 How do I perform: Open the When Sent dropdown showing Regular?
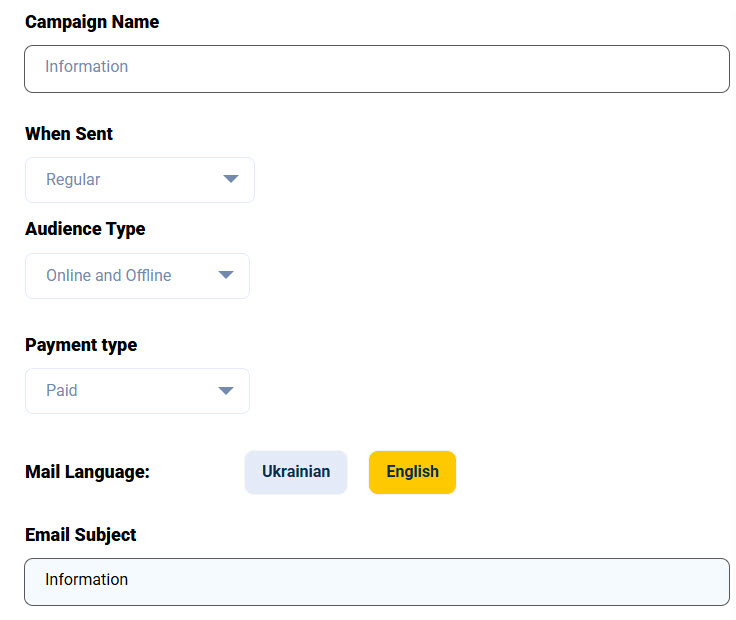point(139,180)
